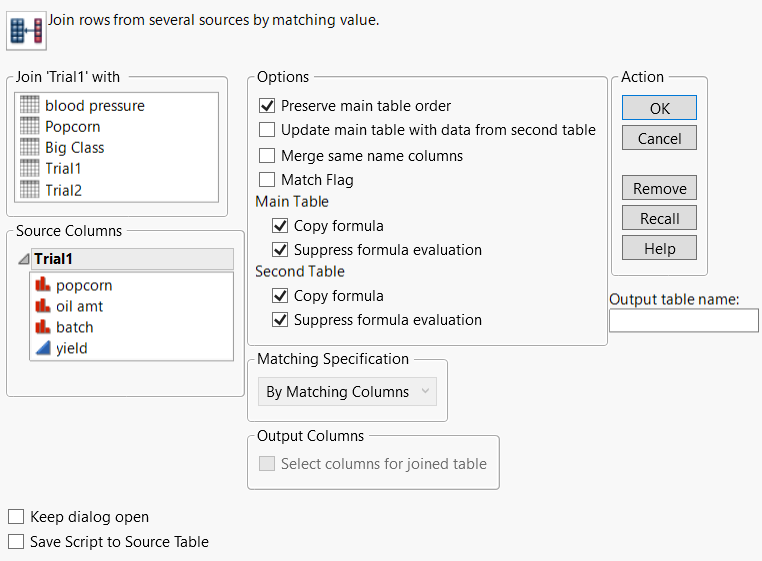Click the table icon beside Popcorn

[x=30, y=127]
